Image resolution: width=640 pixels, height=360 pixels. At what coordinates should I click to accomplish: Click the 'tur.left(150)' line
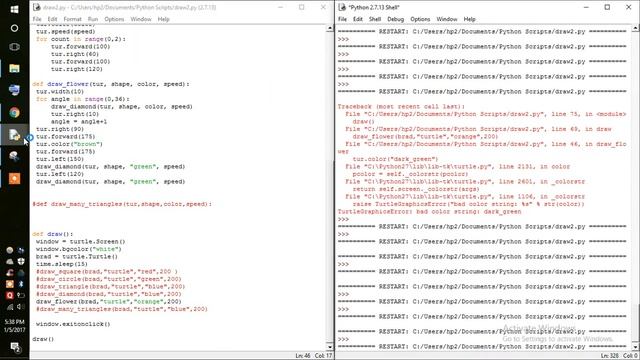pos(60,159)
